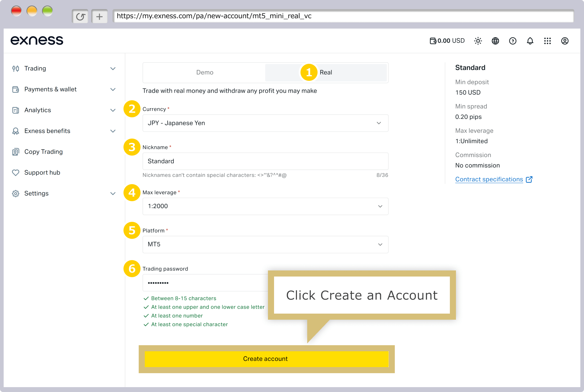Open a new browser tab with plus icon
This screenshot has width=584, height=392.
[99, 16]
